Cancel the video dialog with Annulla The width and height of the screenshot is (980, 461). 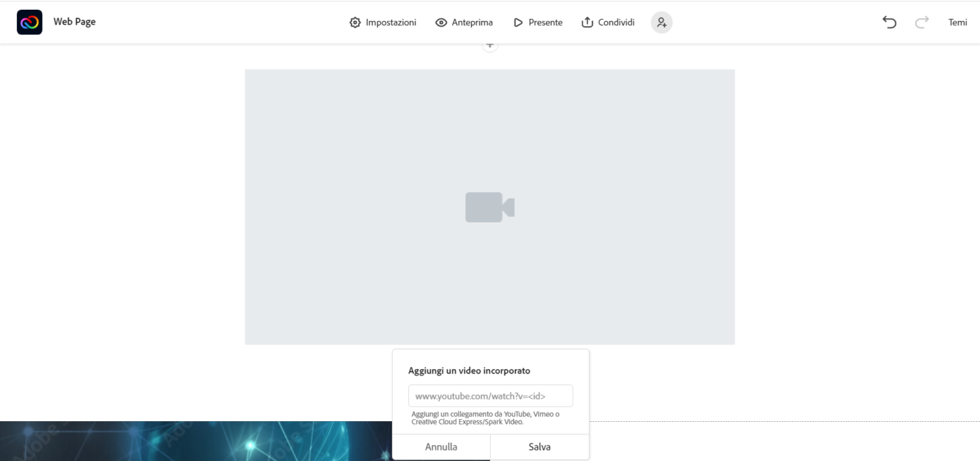(x=441, y=446)
